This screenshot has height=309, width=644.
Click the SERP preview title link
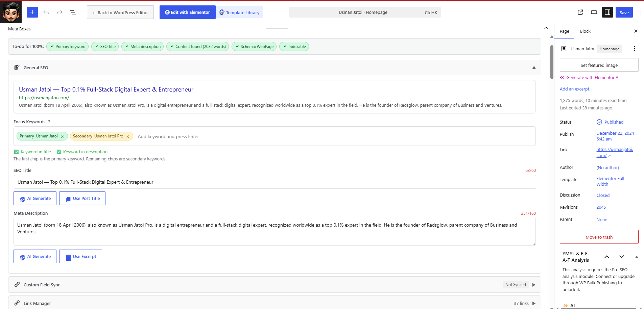(106, 89)
